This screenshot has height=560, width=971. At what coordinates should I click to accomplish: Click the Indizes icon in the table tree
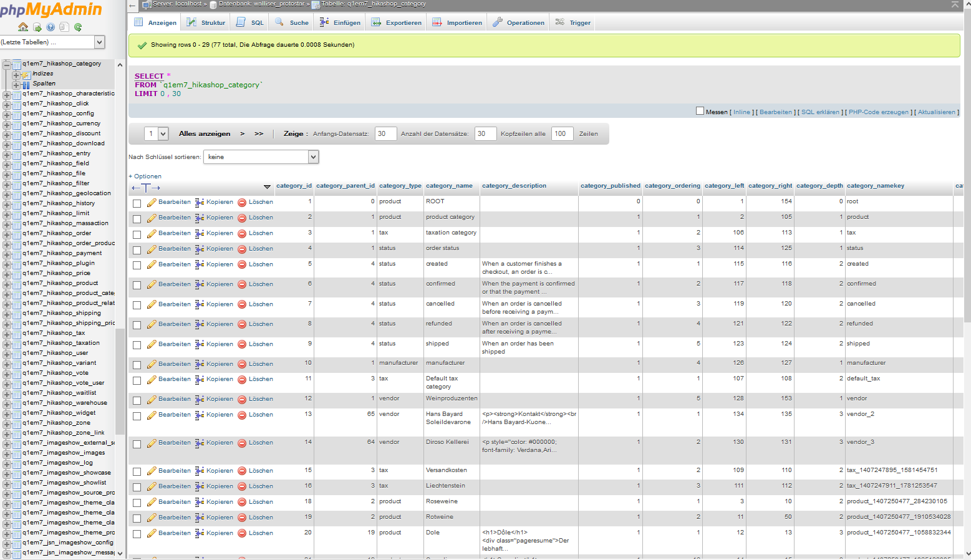pyautogui.click(x=26, y=74)
